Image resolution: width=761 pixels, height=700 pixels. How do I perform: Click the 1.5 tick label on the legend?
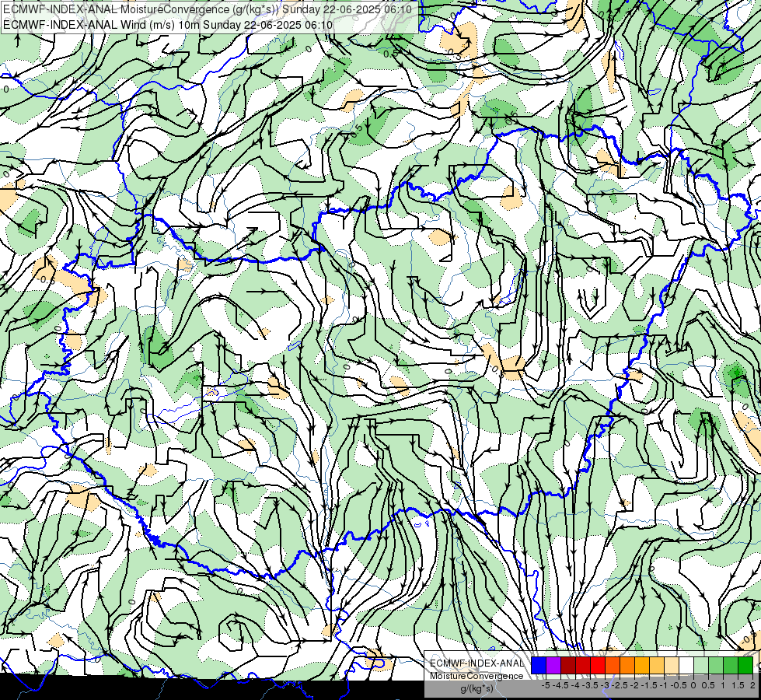pos(738,685)
